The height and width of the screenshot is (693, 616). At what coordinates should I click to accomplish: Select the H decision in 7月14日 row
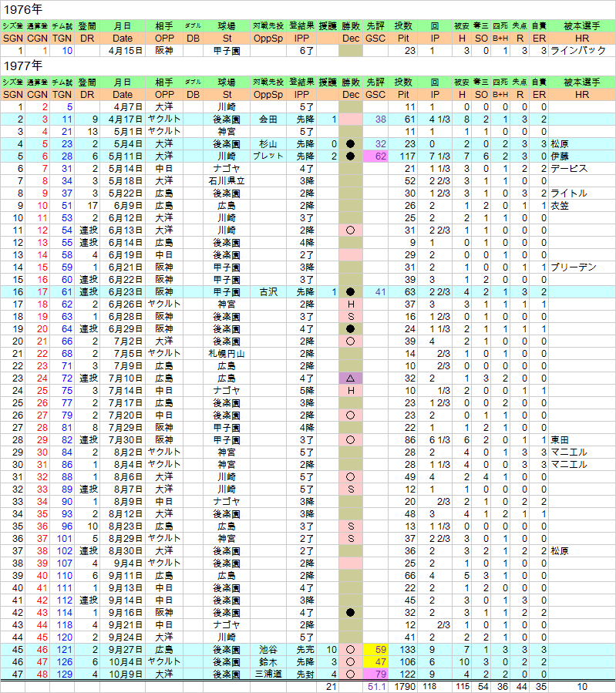(351, 391)
